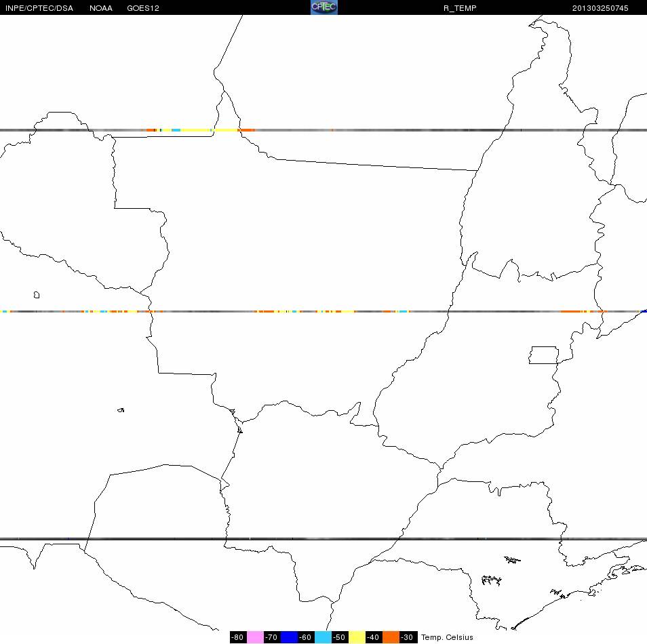The height and width of the screenshot is (644, 647).
Task: Click the INPE/CPTEC/DSA header text
Action: point(39,8)
